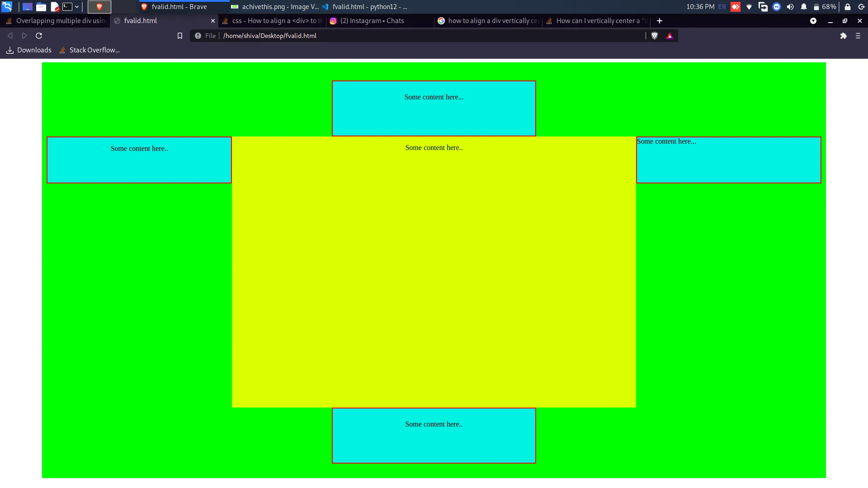This screenshot has height=488, width=868.
Task: Open the system volume speaker icon
Action: pos(790,7)
